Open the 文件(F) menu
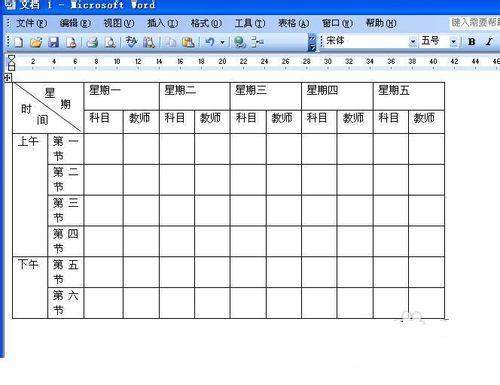500x385 pixels. point(32,23)
